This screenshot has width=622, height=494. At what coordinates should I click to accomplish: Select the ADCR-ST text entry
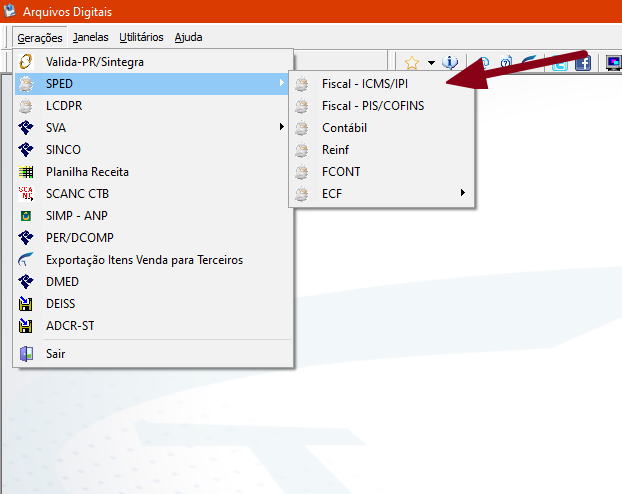point(70,326)
